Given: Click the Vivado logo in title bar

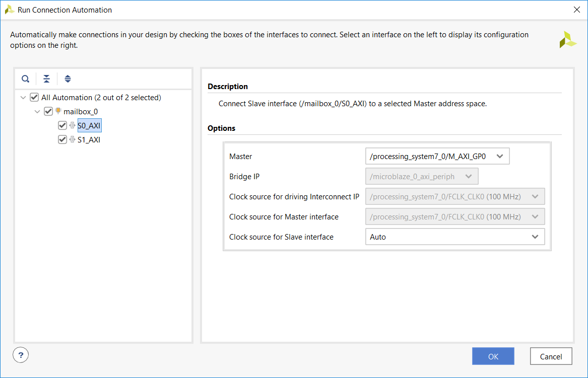Looking at the screenshot, I should pyautogui.click(x=10, y=10).
